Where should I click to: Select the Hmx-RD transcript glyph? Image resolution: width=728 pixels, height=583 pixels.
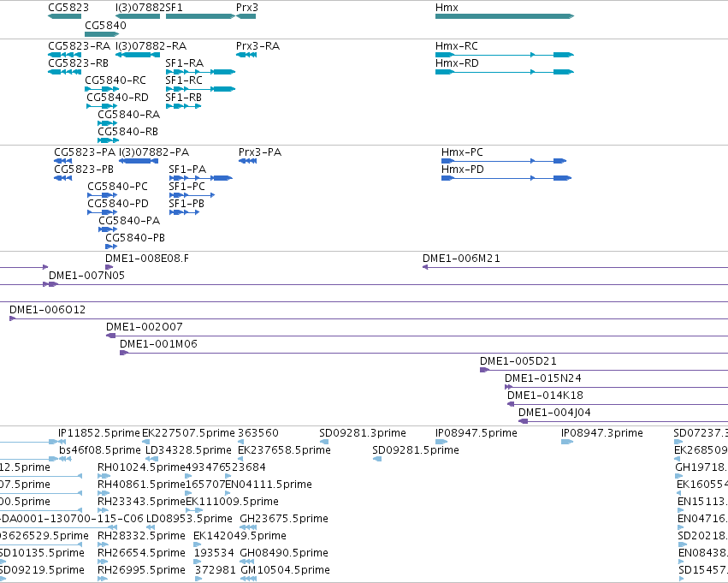tap(505, 72)
